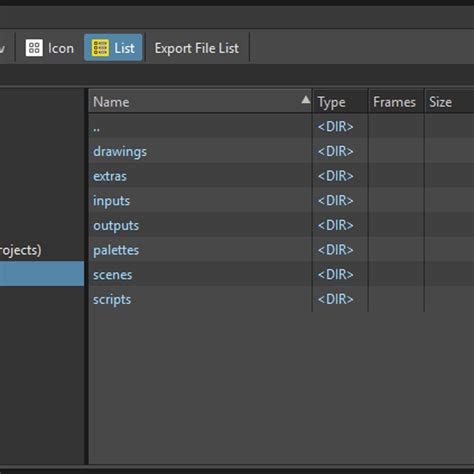
Task: Sort files by Name column header
Action: (200, 102)
